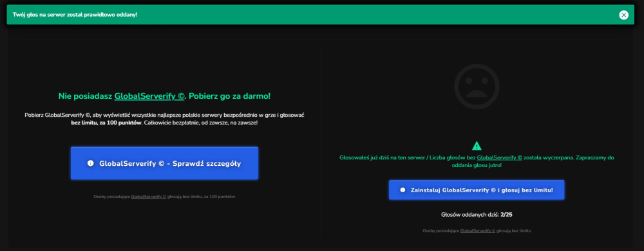Click the sad face icon
Image resolution: width=644 pixels, height=251 pixels.
click(x=477, y=86)
